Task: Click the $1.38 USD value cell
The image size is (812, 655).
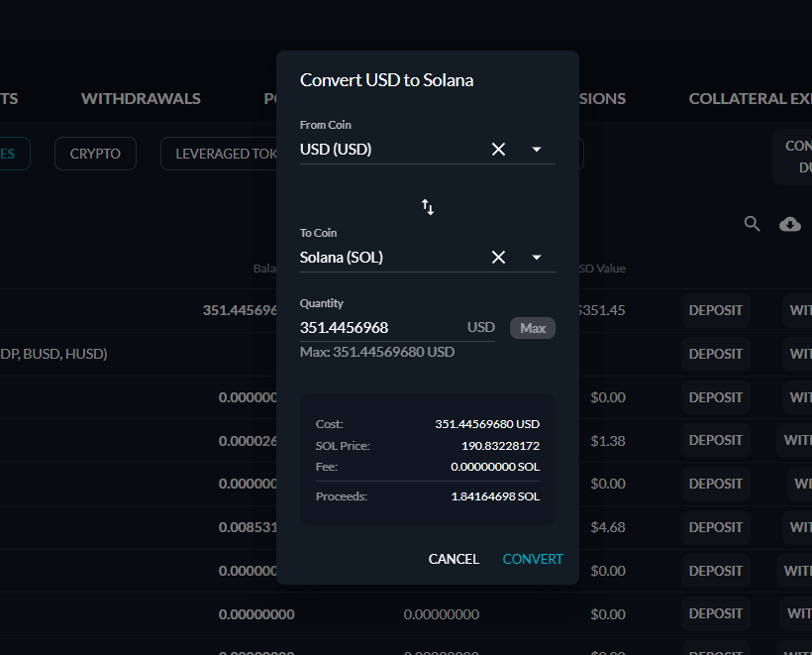Action: (x=608, y=441)
